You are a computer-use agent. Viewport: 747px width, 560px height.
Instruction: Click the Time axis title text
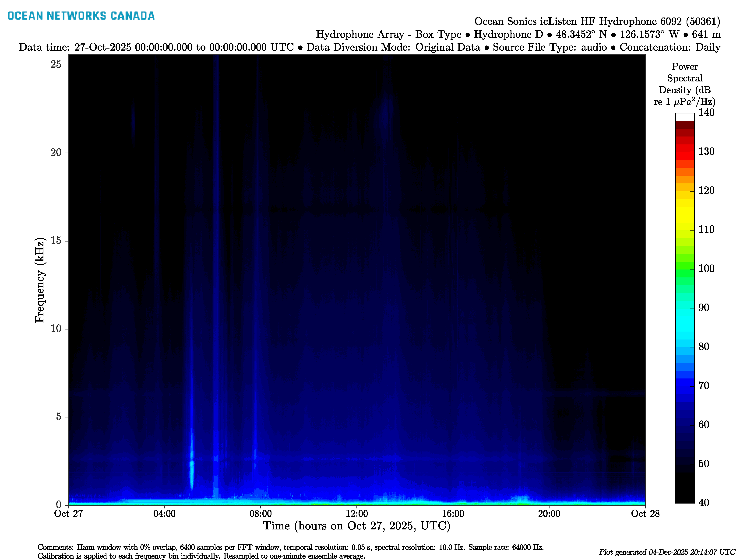357,526
